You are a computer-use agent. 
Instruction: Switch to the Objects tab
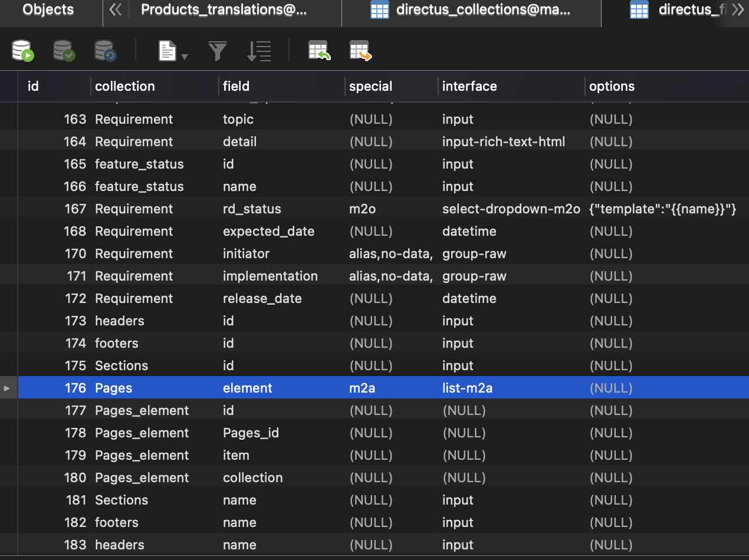pyautogui.click(x=48, y=10)
